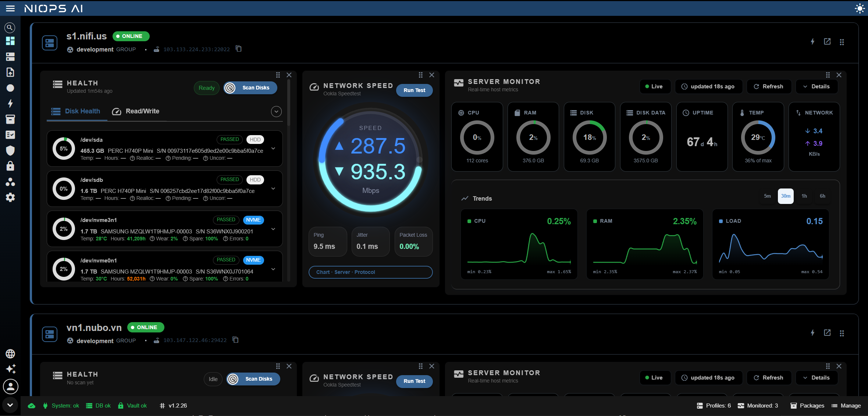
Task: Click Monitored: 3 in status bar
Action: [x=758, y=406]
